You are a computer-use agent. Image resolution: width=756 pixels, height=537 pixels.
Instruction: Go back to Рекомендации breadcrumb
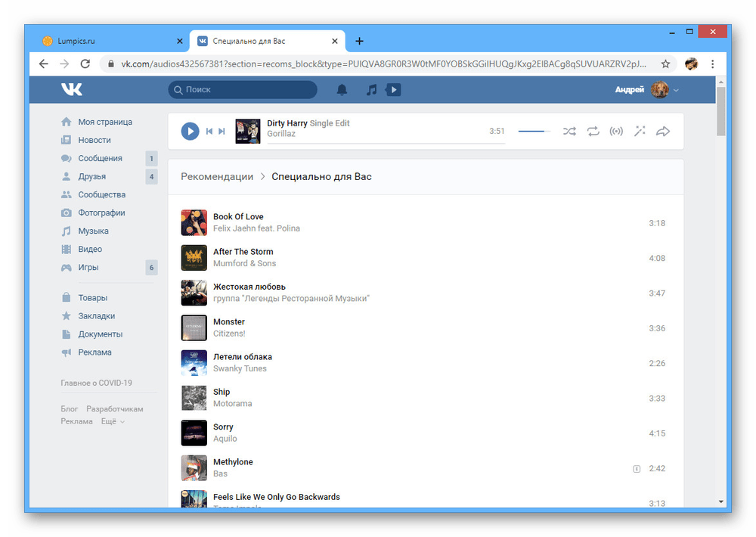pos(217,176)
